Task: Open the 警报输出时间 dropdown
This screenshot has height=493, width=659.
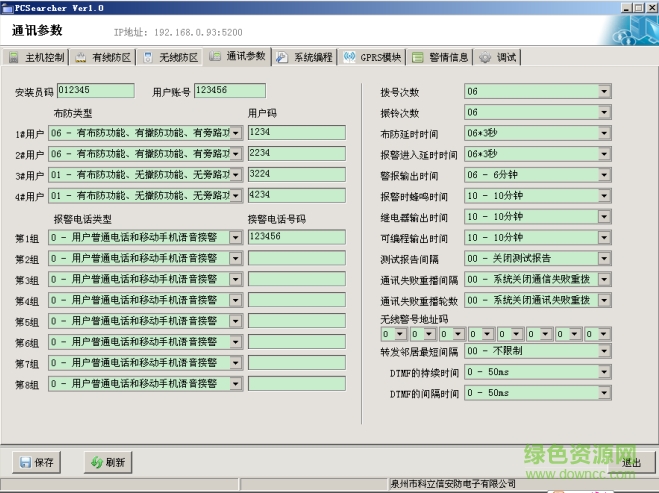Action: (x=604, y=176)
